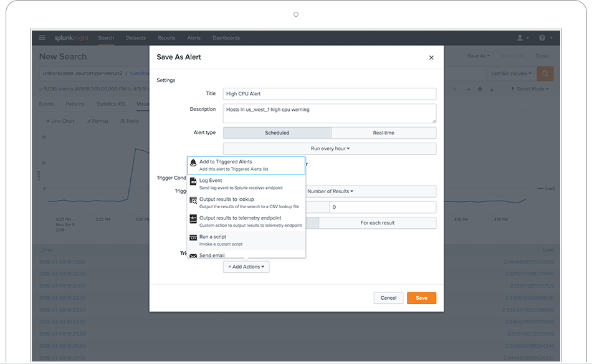Image resolution: width=592 pixels, height=364 pixels.
Task: Click the Description text area
Action: point(330,113)
